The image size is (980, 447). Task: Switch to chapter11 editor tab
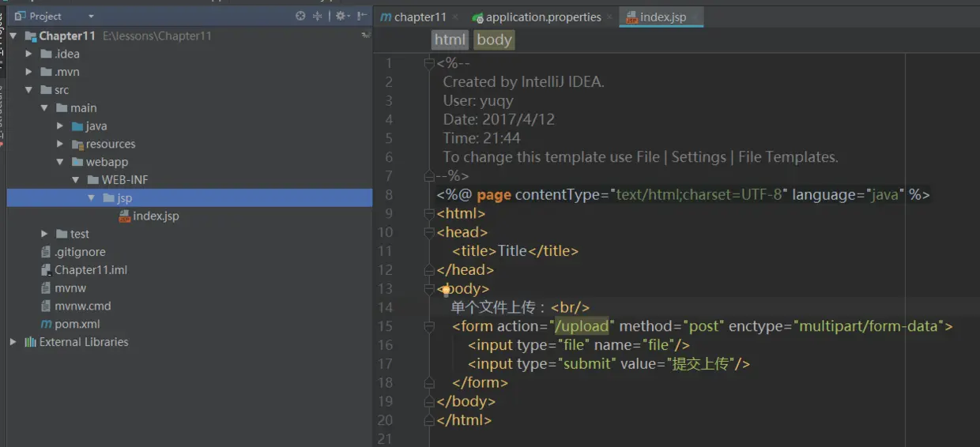click(413, 17)
